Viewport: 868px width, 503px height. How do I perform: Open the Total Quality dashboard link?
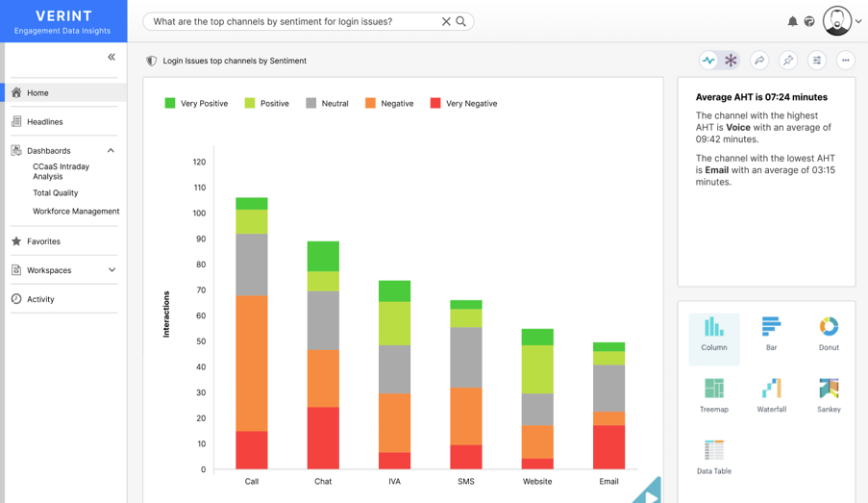coord(56,193)
